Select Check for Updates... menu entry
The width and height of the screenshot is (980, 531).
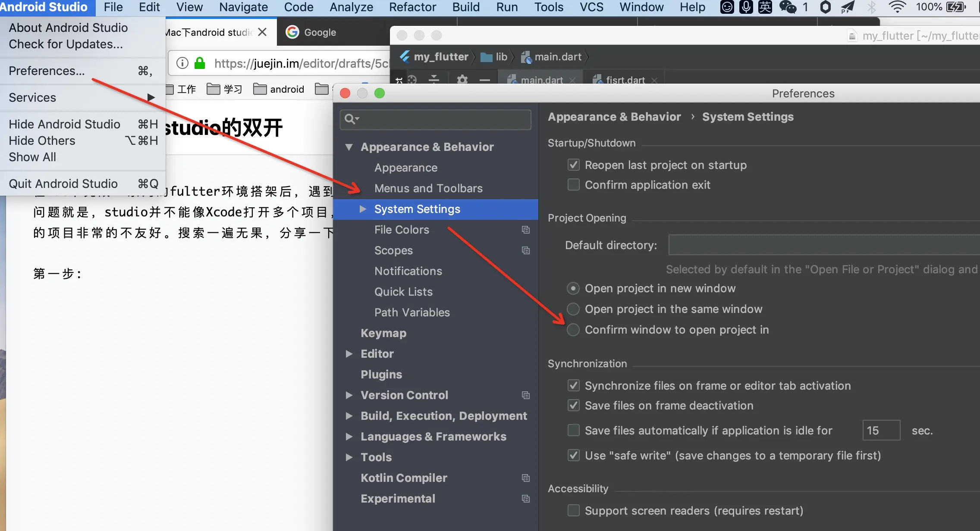coord(66,44)
